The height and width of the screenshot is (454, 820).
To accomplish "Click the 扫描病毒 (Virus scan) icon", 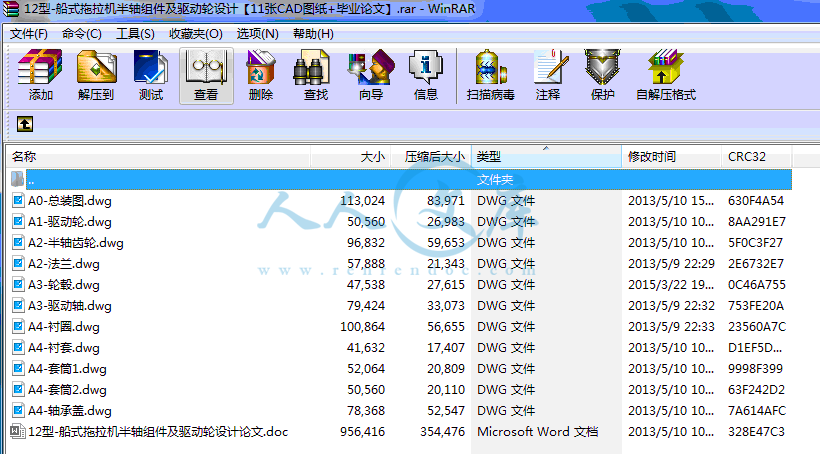I will 491,67.
